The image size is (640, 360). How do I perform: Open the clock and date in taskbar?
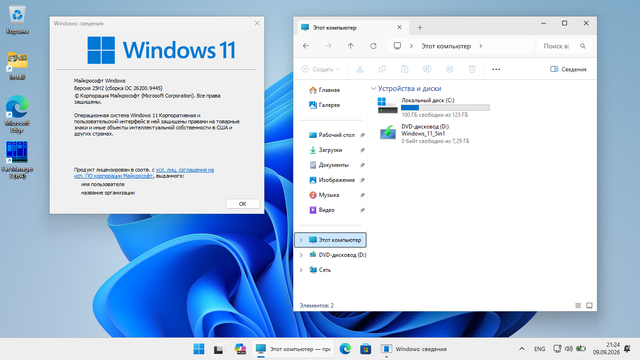(x=606, y=349)
